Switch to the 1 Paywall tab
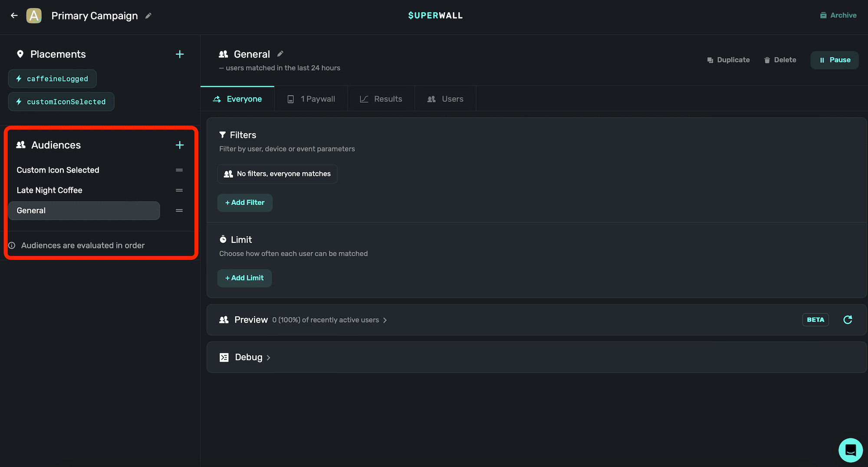Image resolution: width=868 pixels, height=467 pixels. tap(311, 99)
